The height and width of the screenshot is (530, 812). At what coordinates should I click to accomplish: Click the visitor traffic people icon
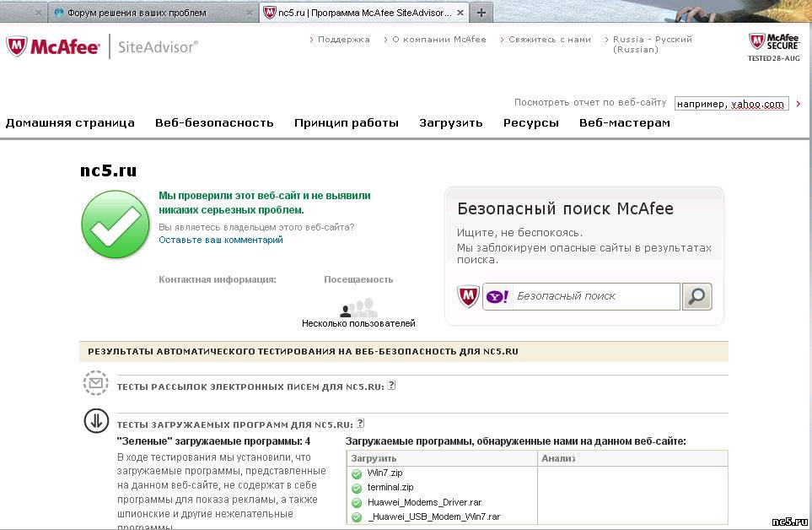[358, 307]
